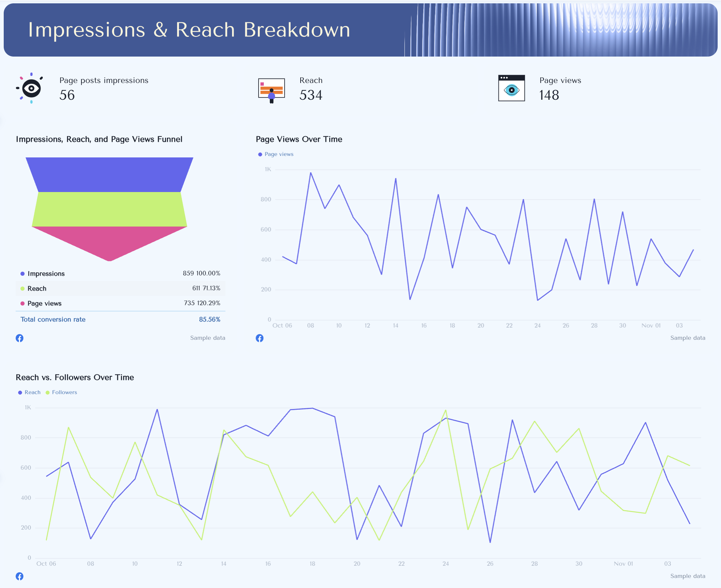Toggle the Reach series in the bottom chart legend
Viewport: 721px width, 588px height.
click(29, 392)
